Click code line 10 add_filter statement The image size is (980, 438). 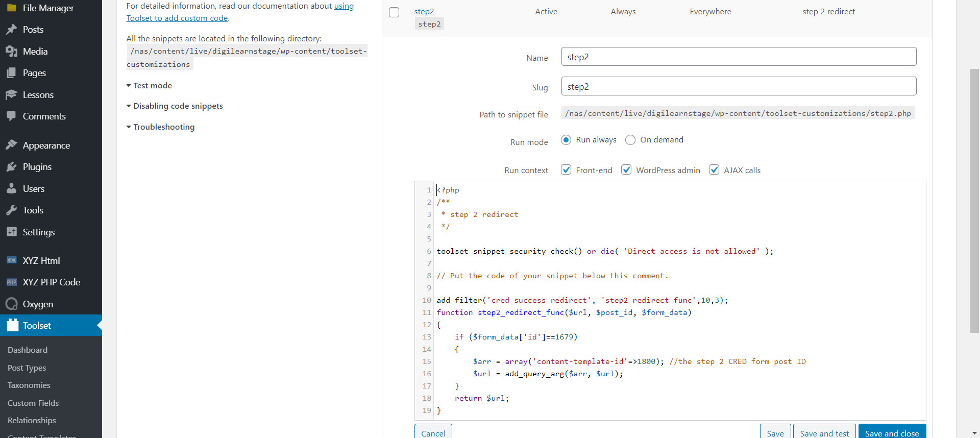(x=582, y=300)
